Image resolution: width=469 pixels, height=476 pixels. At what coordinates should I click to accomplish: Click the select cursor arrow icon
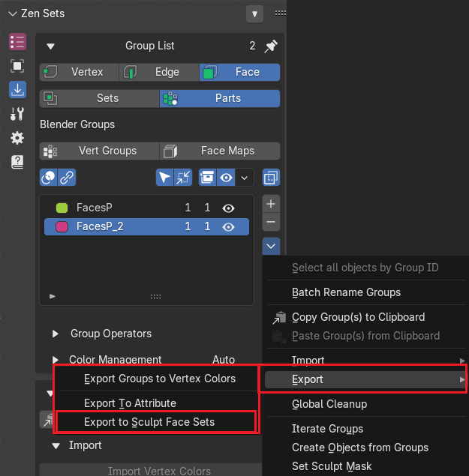coord(164,178)
